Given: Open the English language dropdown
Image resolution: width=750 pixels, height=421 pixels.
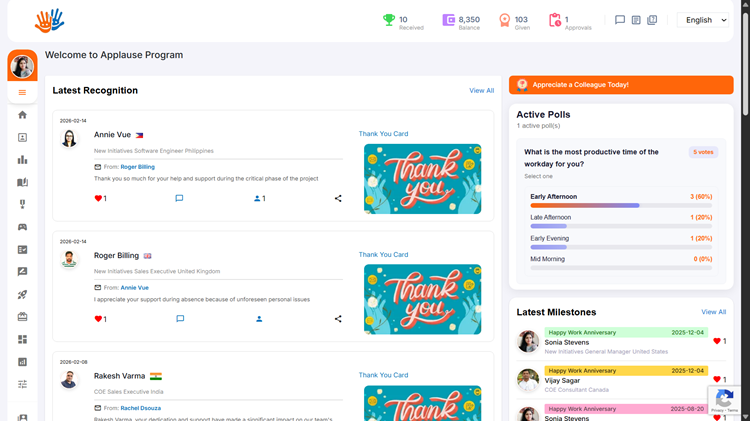Looking at the screenshot, I should [705, 20].
